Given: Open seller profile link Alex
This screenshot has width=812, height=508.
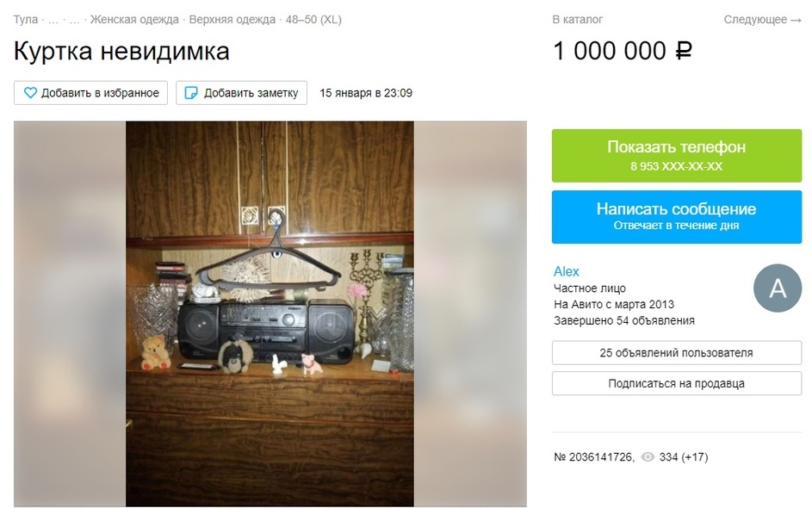Looking at the screenshot, I should [566, 271].
